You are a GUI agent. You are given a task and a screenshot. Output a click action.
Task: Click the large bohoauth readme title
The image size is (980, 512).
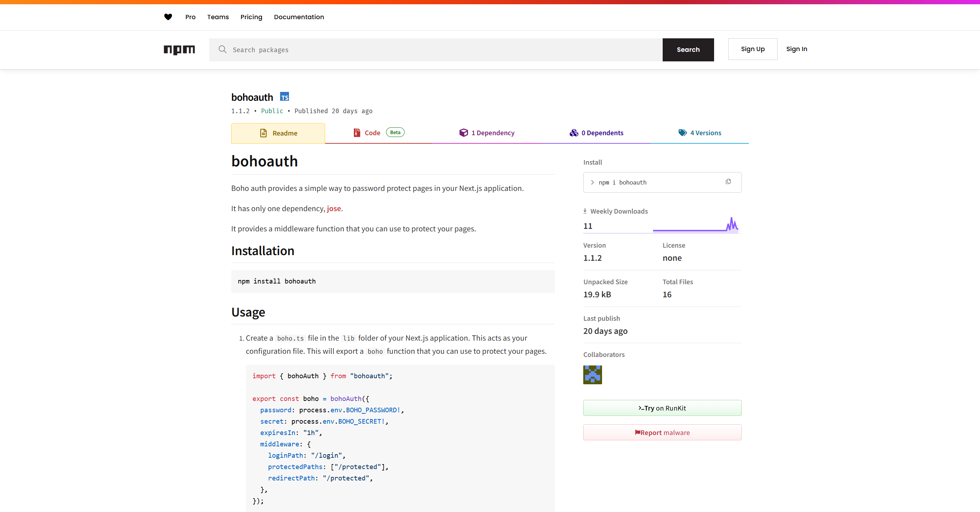tap(265, 161)
